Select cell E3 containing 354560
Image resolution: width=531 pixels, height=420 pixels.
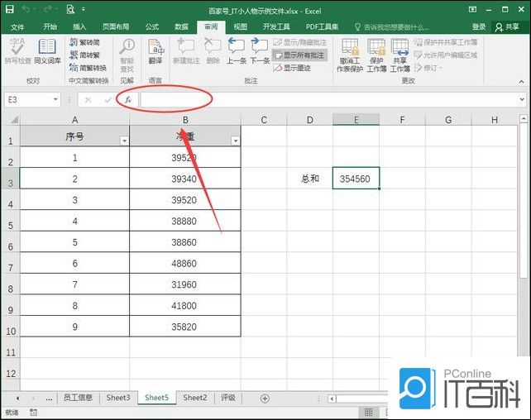pyautogui.click(x=356, y=178)
